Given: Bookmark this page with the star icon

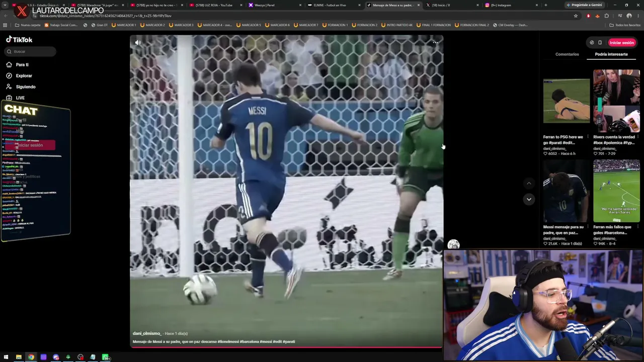Looking at the screenshot, I should point(576,16).
